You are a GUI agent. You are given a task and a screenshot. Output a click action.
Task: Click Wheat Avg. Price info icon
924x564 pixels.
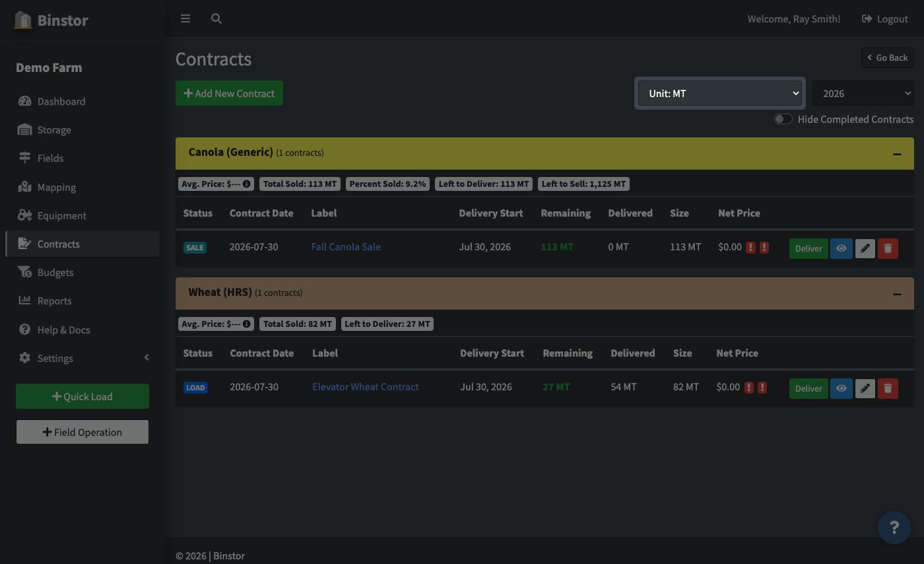point(247,324)
